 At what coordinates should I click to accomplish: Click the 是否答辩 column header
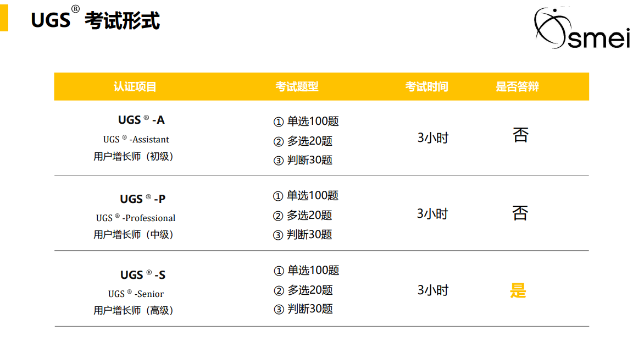click(517, 87)
